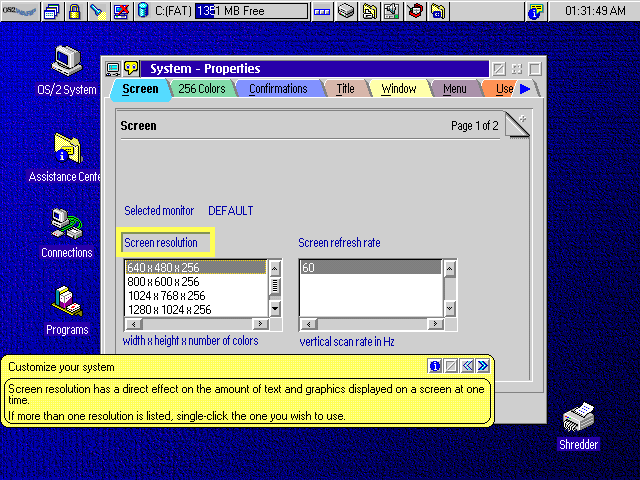Click the Screen refresh rate label
This screenshot has width=640, height=480.
pos(339,242)
